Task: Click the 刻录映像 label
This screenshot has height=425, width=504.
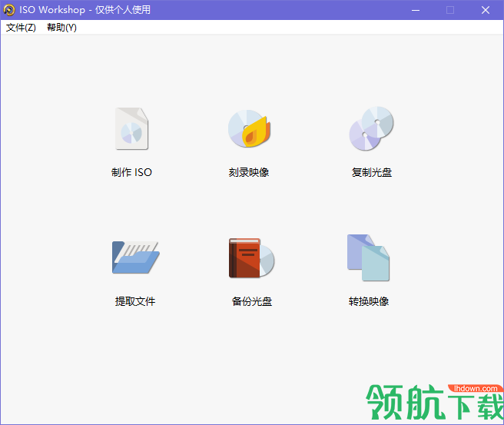Action: (249, 172)
